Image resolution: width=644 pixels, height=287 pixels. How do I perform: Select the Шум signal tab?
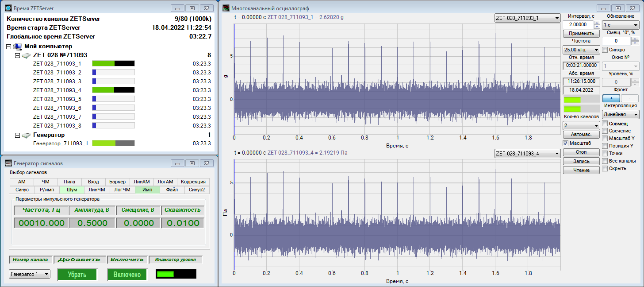72,190
